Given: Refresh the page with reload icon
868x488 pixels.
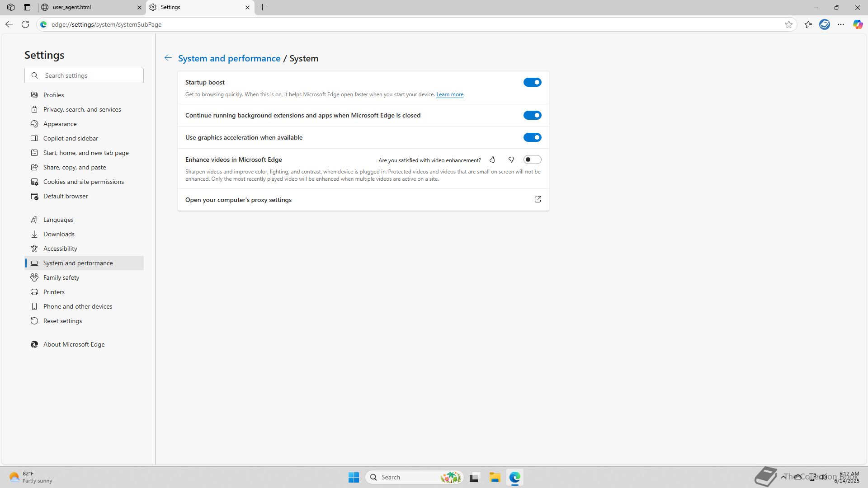Looking at the screenshot, I should point(25,24).
